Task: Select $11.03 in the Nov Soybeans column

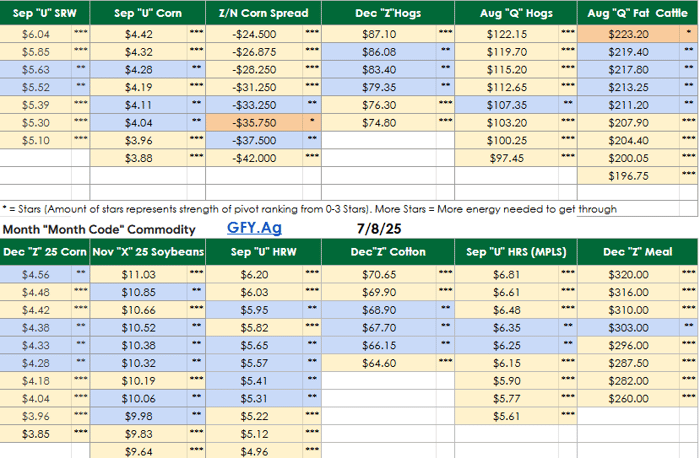Action: (138, 274)
